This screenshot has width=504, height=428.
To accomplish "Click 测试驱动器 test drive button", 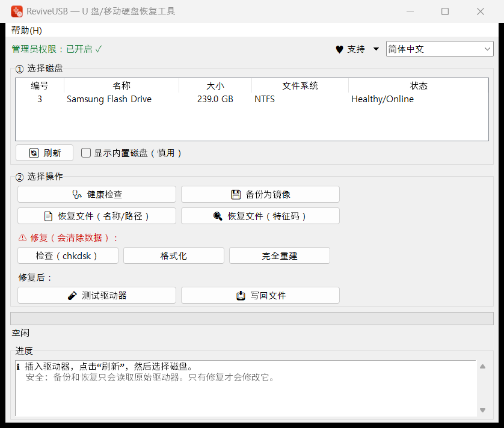I will coord(97,295).
